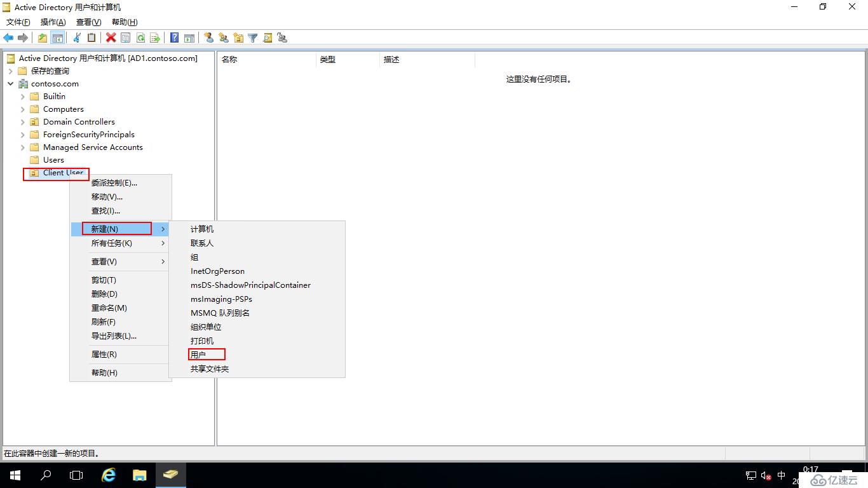Click the green Refresh toolbar icon
868x488 pixels.
[x=140, y=37]
